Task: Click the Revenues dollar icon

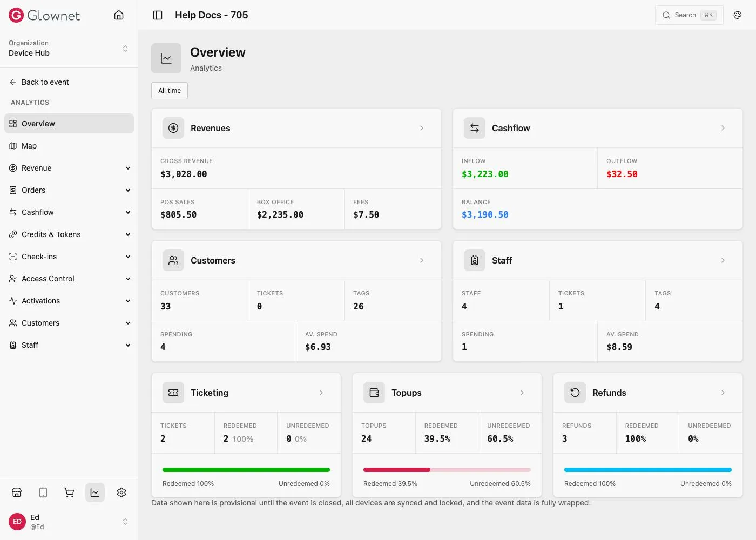Action: 173,128
